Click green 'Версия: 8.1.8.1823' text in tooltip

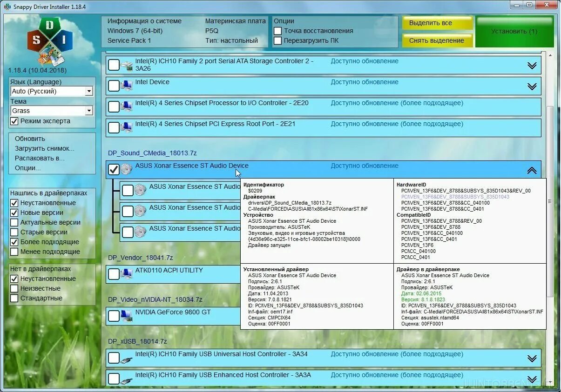click(x=423, y=299)
